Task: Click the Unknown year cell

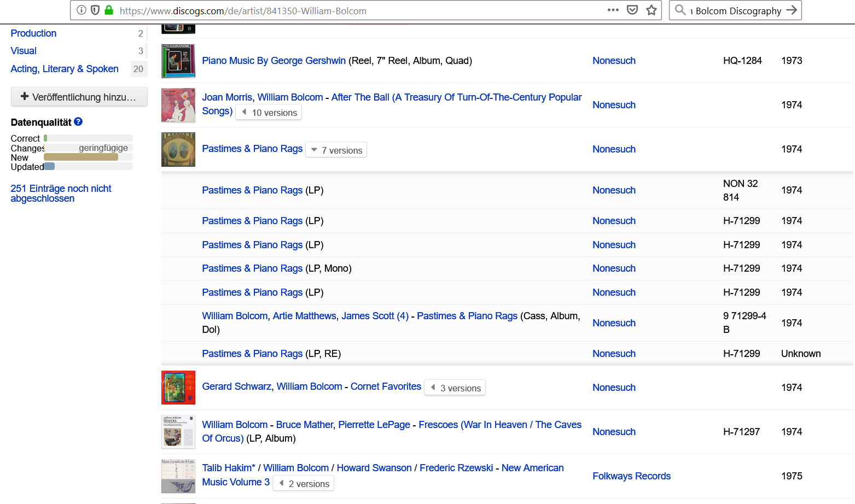Action: point(801,354)
